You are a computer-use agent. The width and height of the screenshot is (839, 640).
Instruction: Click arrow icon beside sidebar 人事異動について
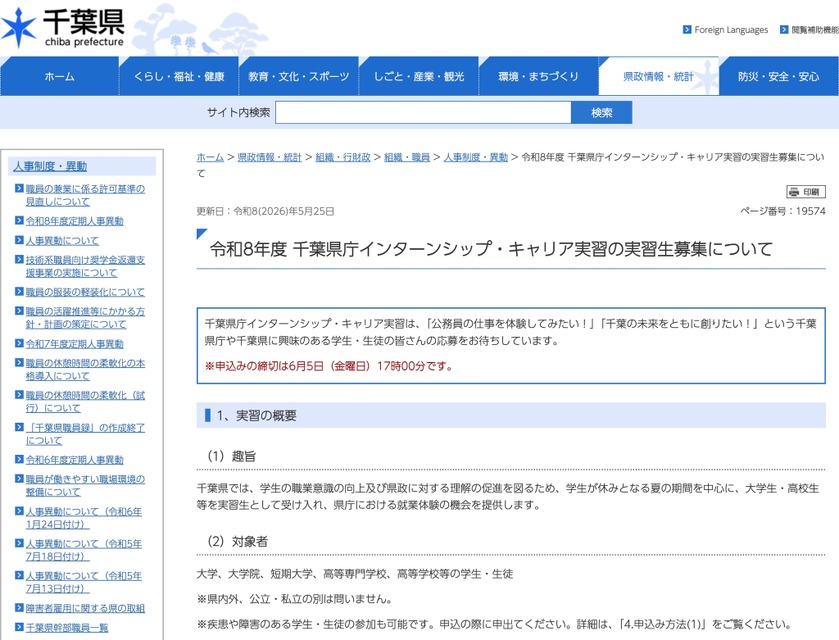pos(19,240)
